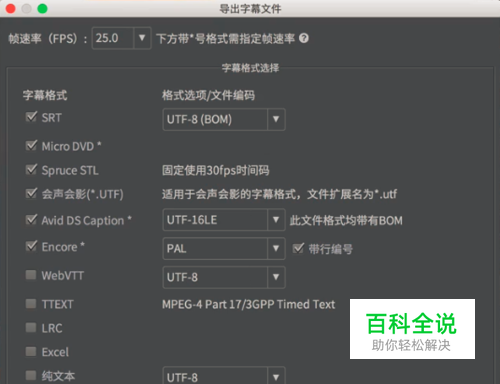Screen dimensions: 500x384
Task: Click the 字幕格式选择 group title
Action: [x=250, y=68]
